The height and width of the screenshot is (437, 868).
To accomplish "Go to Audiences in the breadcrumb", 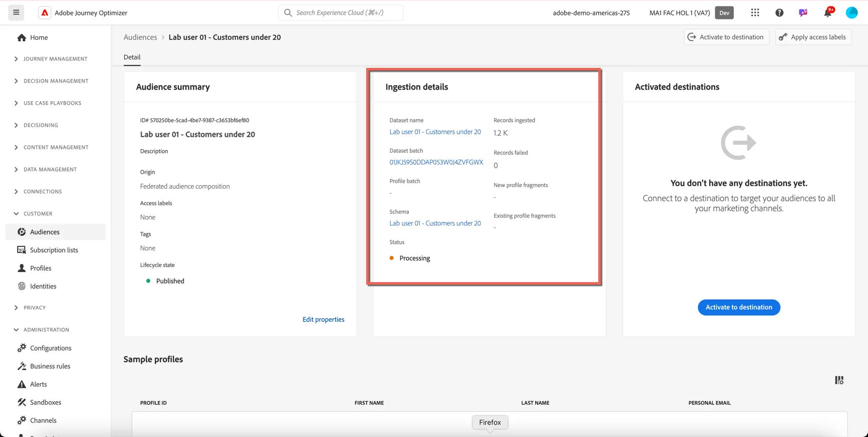I will pos(140,37).
